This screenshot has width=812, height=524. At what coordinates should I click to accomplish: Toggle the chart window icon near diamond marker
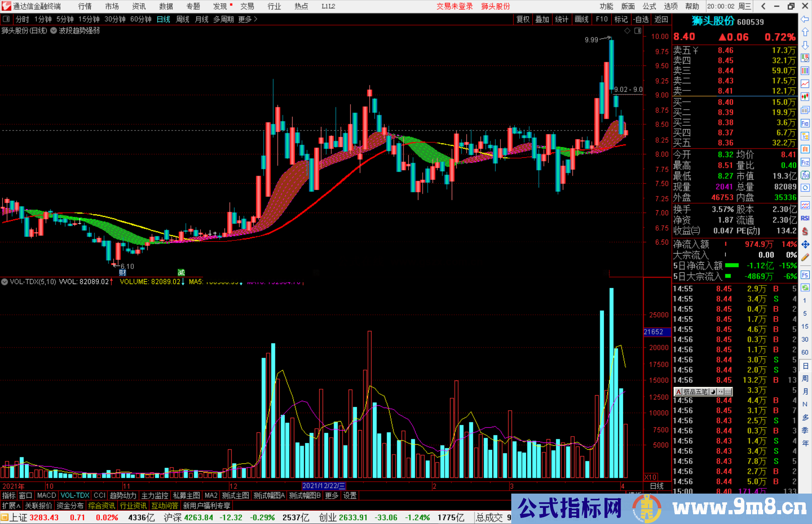[x=638, y=31]
